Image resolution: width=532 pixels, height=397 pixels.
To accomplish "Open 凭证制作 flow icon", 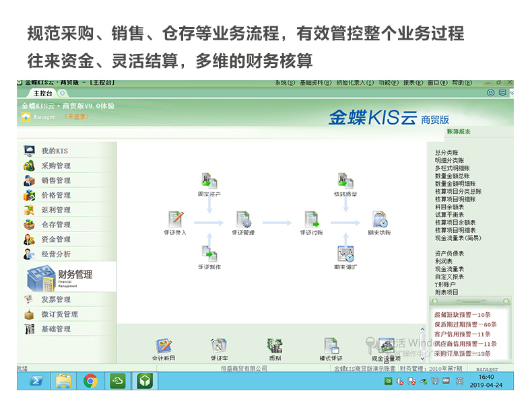I will tap(209, 258).
